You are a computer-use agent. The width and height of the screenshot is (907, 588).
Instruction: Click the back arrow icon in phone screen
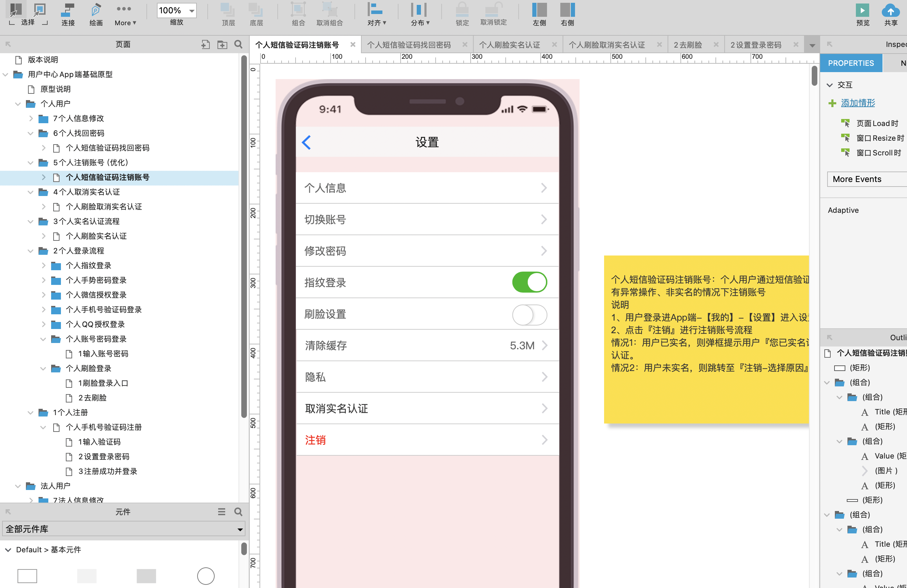pos(306,142)
